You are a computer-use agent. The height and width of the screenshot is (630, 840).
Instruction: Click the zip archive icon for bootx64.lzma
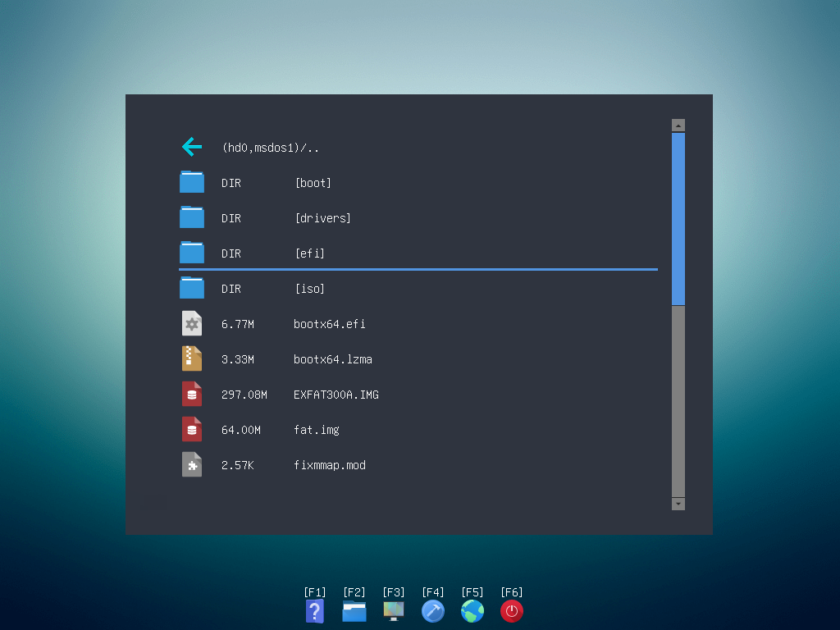[x=192, y=359]
